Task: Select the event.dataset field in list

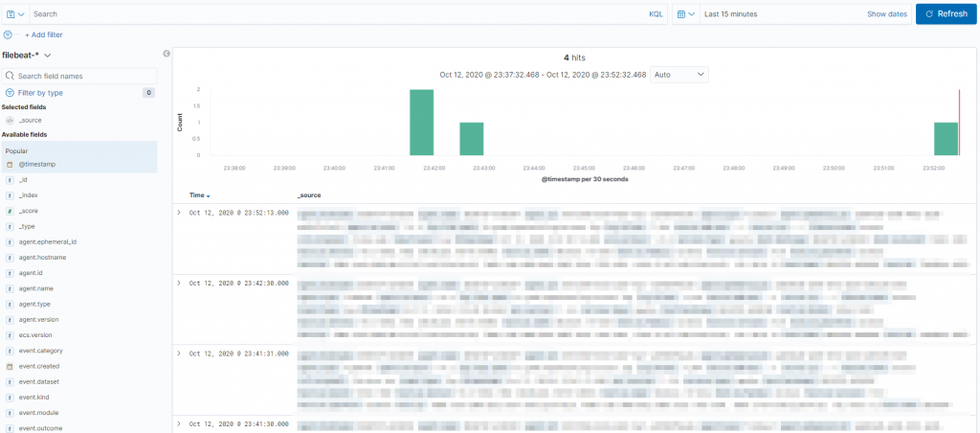Action: tap(79, 381)
